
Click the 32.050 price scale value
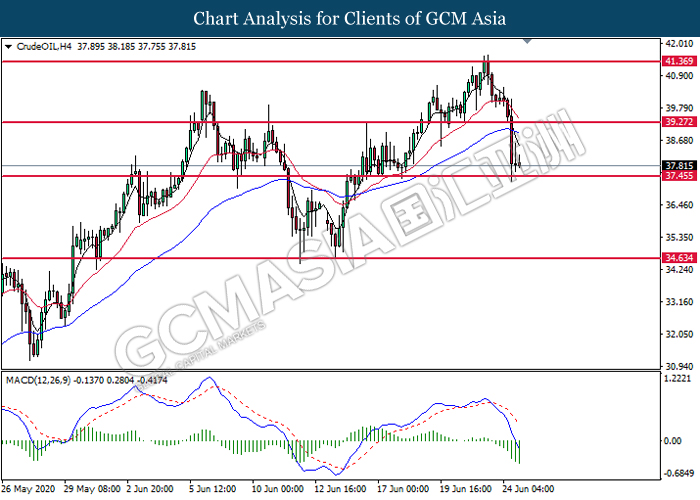pyautogui.click(x=679, y=334)
